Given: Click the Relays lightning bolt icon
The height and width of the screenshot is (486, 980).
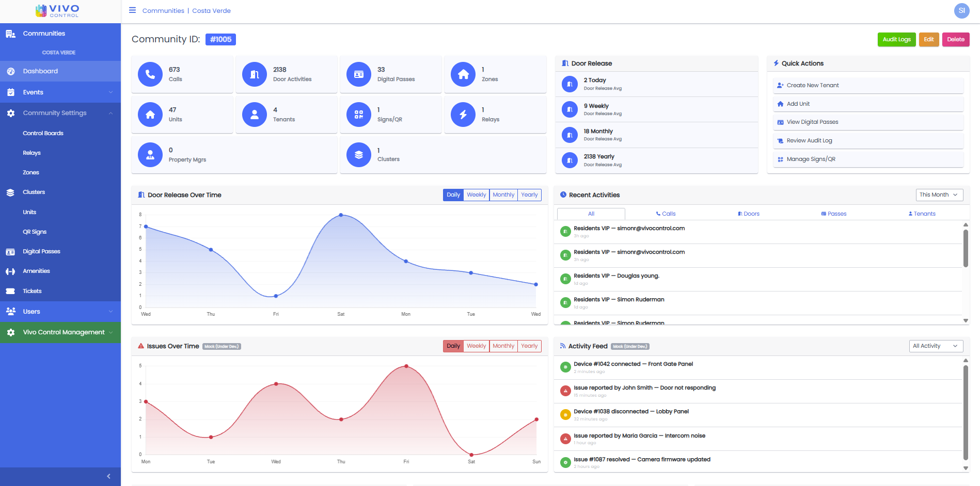Looking at the screenshot, I should (x=463, y=115).
